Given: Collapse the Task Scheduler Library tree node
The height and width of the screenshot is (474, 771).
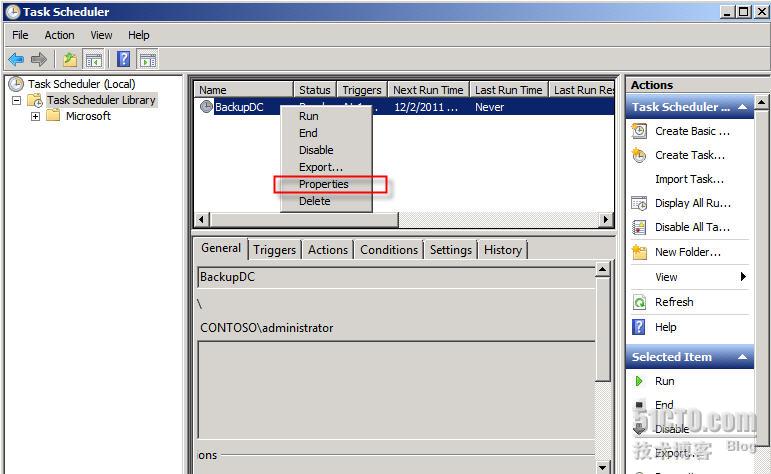Looking at the screenshot, I should 17,100.
